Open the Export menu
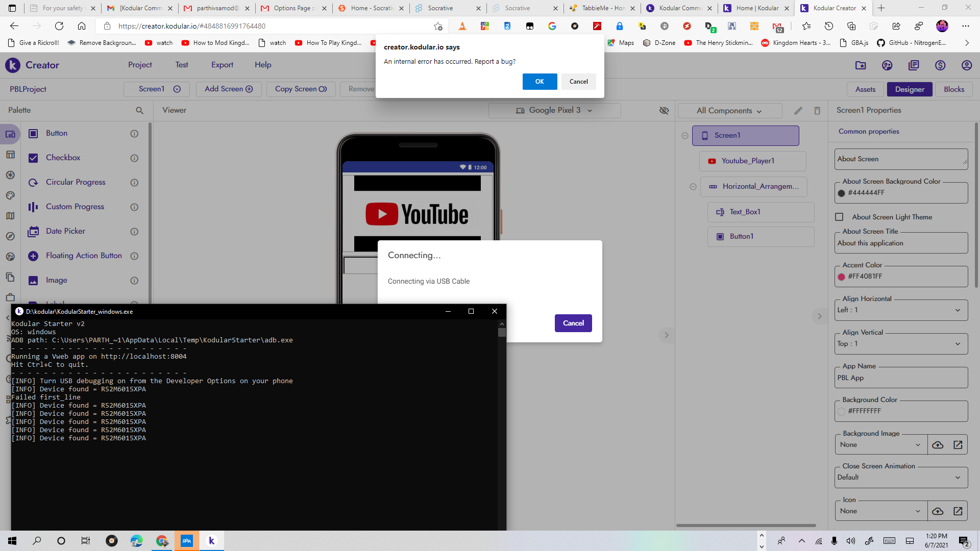Screen dimensions: 980x551 pos(222,65)
